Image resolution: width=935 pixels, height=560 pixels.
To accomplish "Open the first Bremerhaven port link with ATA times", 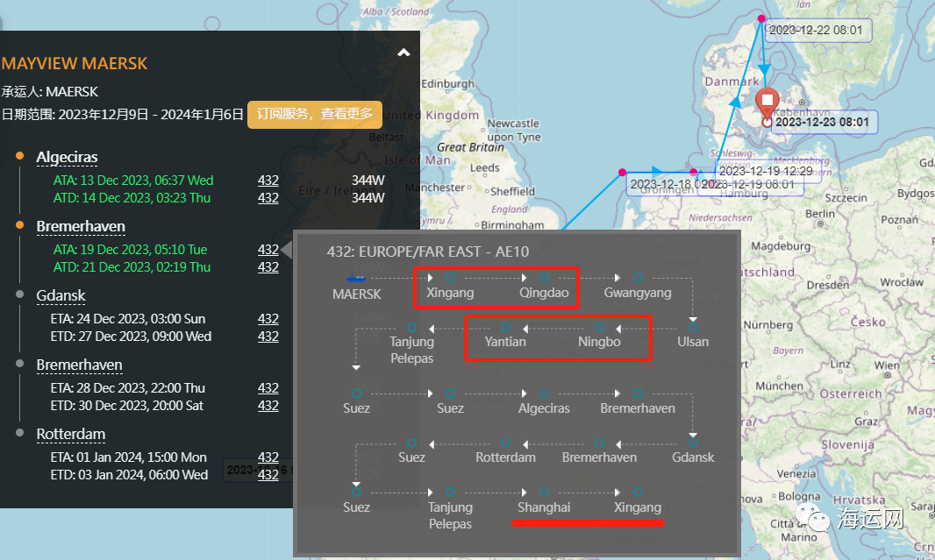I will (x=81, y=226).
